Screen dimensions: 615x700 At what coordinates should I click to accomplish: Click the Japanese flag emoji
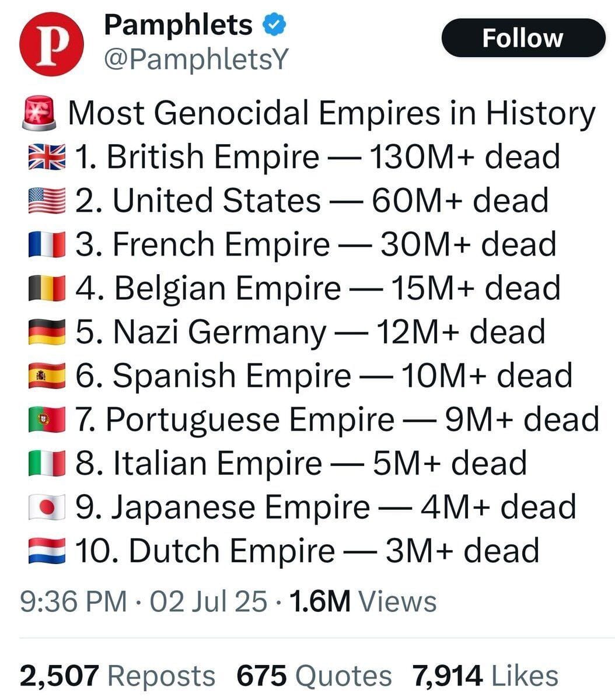tap(47, 508)
